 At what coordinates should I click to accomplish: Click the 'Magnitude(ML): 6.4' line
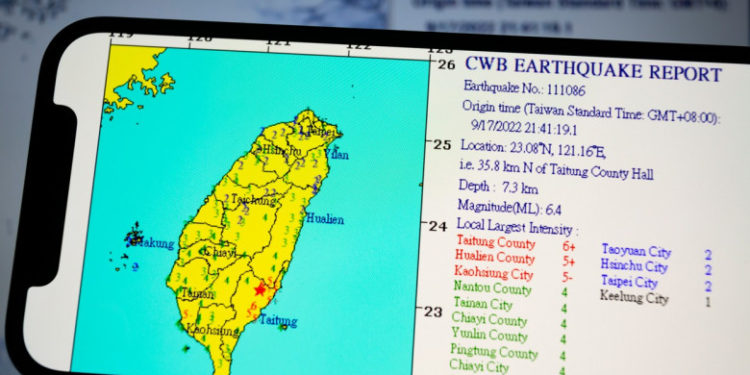click(x=509, y=207)
